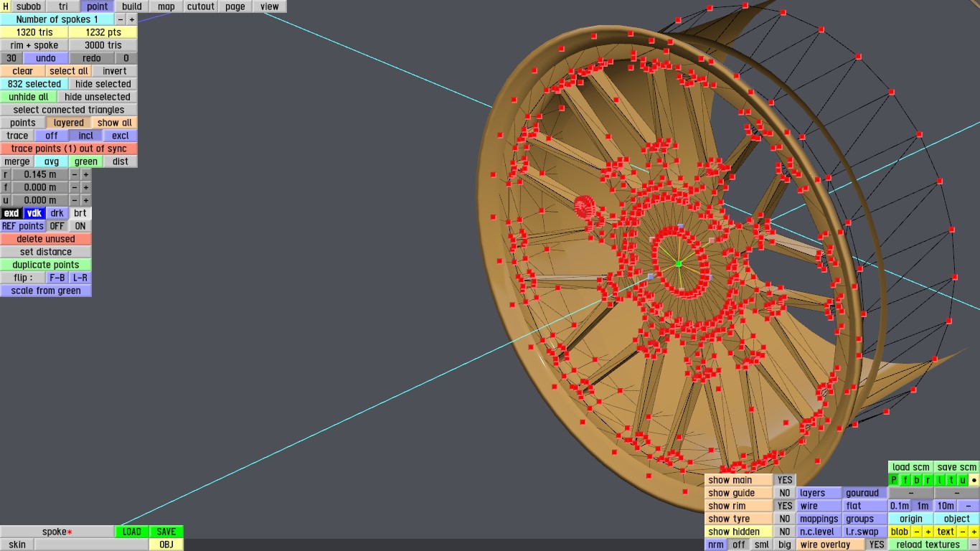Click the undo button
Screen dimensions: 980x551
(46, 58)
